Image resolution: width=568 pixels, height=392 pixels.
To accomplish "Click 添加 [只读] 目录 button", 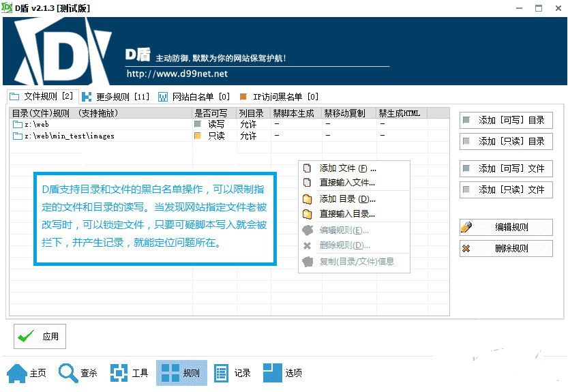I will pyautogui.click(x=506, y=141).
